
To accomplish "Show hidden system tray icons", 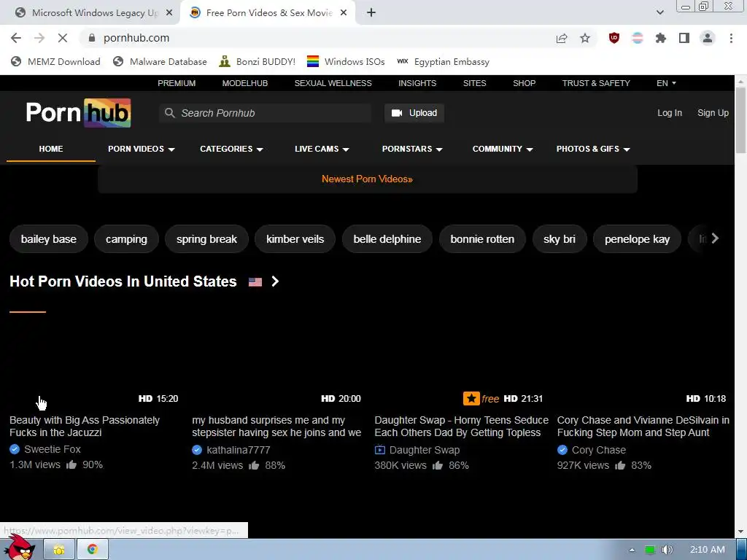I will pyautogui.click(x=632, y=550).
